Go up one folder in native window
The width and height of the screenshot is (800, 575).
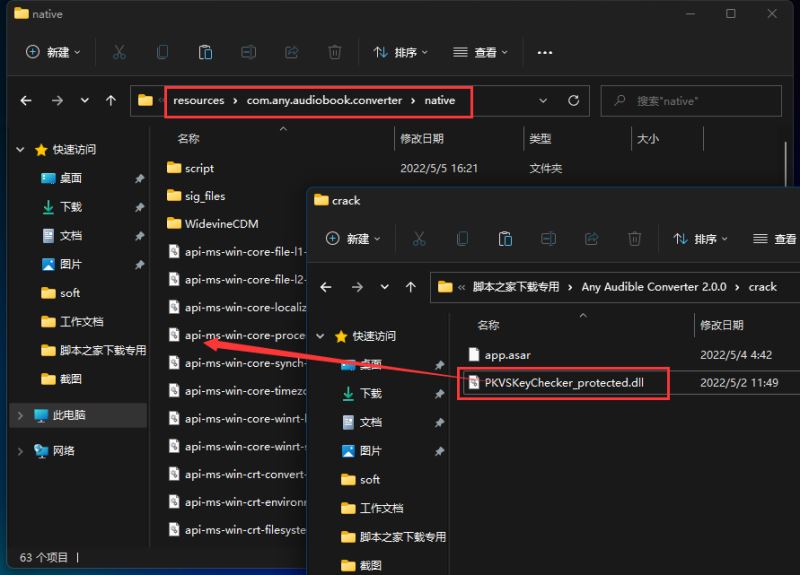(111, 101)
